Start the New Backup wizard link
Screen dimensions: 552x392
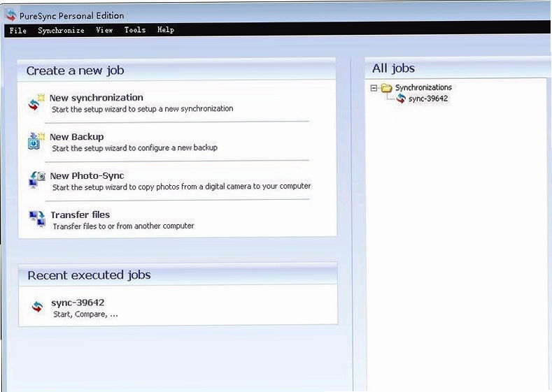(x=77, y=137)
